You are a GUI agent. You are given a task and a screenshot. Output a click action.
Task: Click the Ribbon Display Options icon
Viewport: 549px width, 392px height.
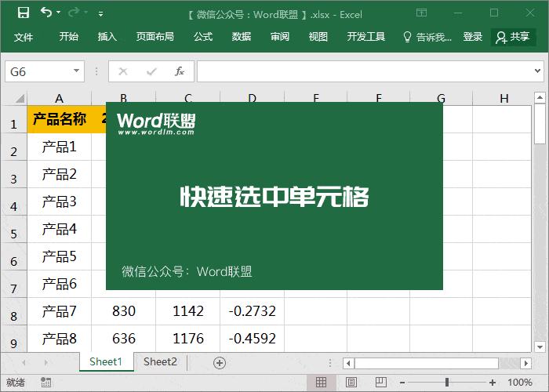(x=422, y=13)
